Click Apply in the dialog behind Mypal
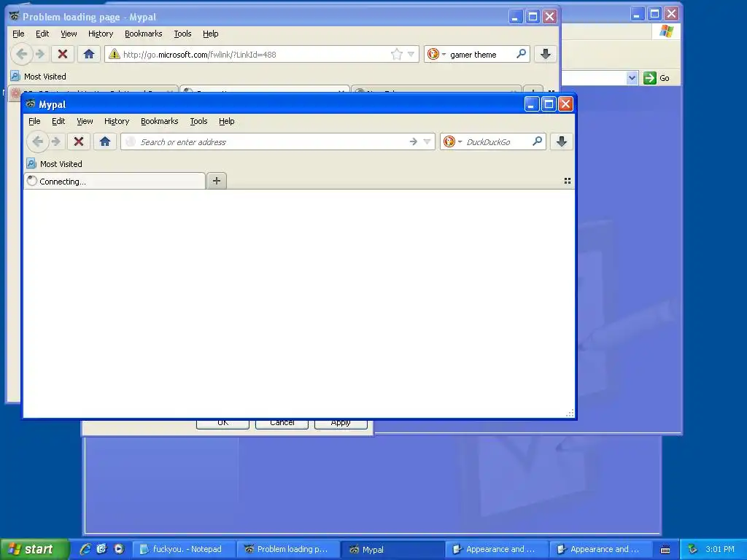Screen dimensions: 747x560 pyautogui.click(x=341, y=424)
